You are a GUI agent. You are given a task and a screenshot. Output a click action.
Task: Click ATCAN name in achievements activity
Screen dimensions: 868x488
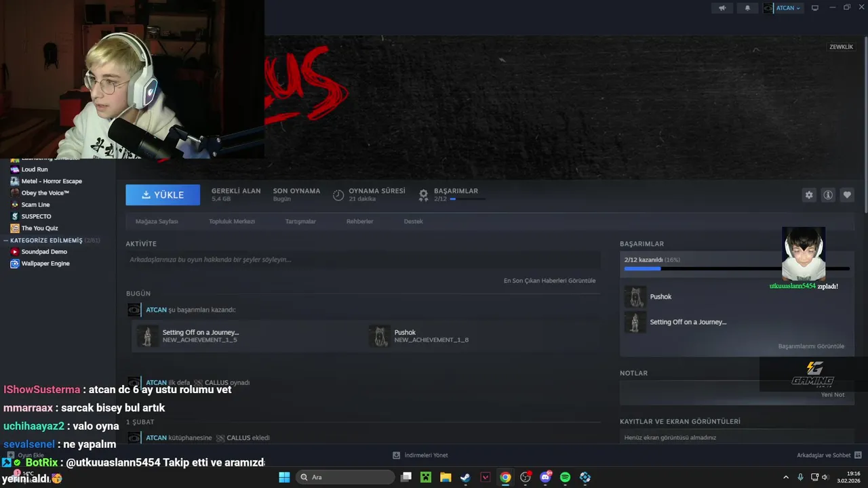(156, 310)
